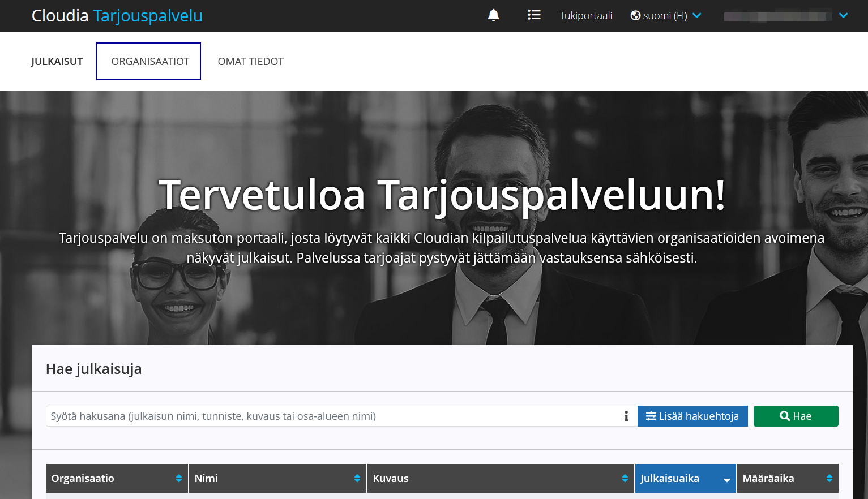Screen dimensions: 868x499
Task: Sort by Nimi column arrows
Action: tap(357, 479)
